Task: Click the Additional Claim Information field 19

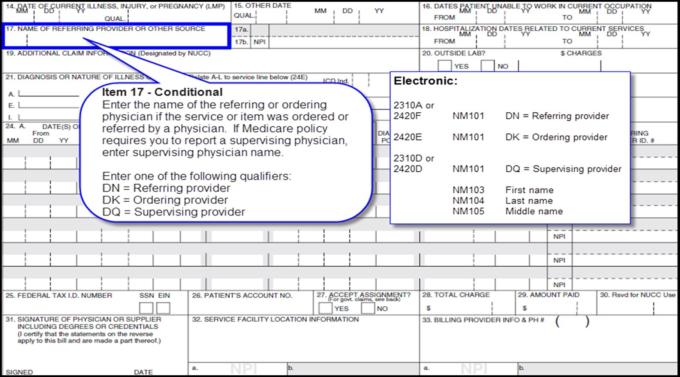Action: pyautogui.click(x=211, y=61)
